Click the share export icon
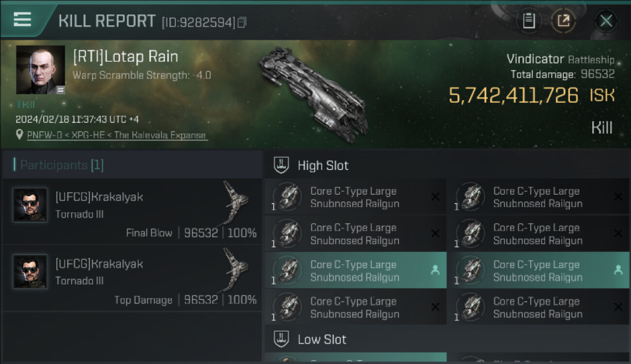Image resolution: width=631 pixels, height=364 pixels. (x=563, y=21)
